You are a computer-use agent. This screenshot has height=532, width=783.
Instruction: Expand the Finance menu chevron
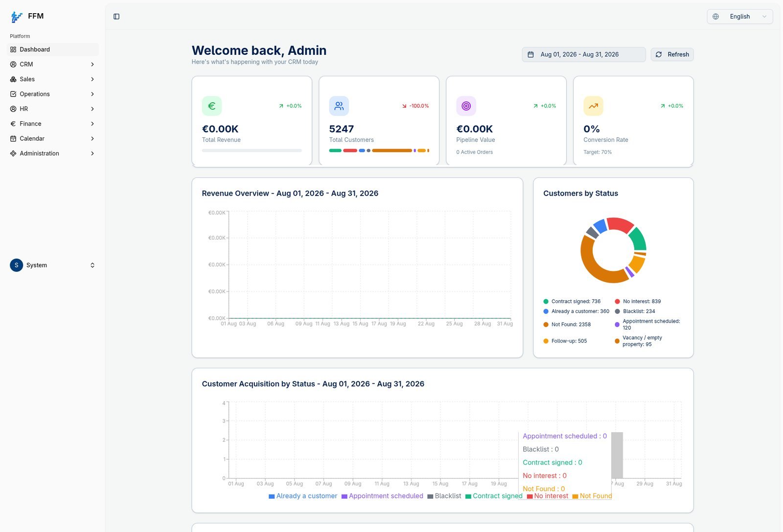(92, 124)
